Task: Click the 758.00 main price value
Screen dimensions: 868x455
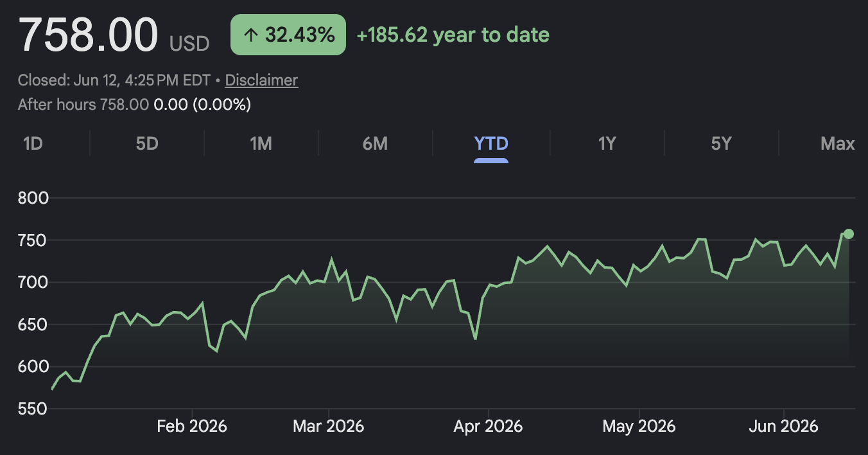Action: 88,35
